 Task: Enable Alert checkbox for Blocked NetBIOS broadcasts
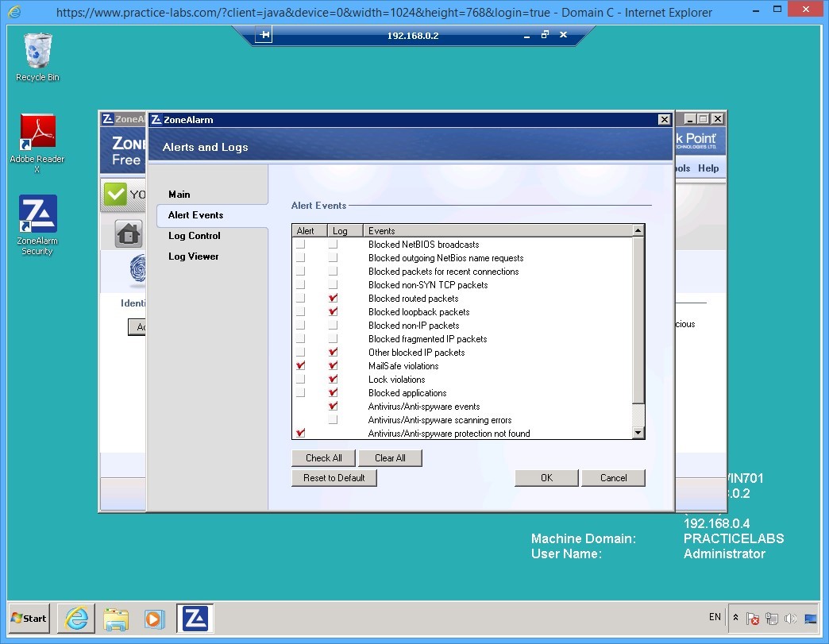pyautogui.click(x=300, y=244)
